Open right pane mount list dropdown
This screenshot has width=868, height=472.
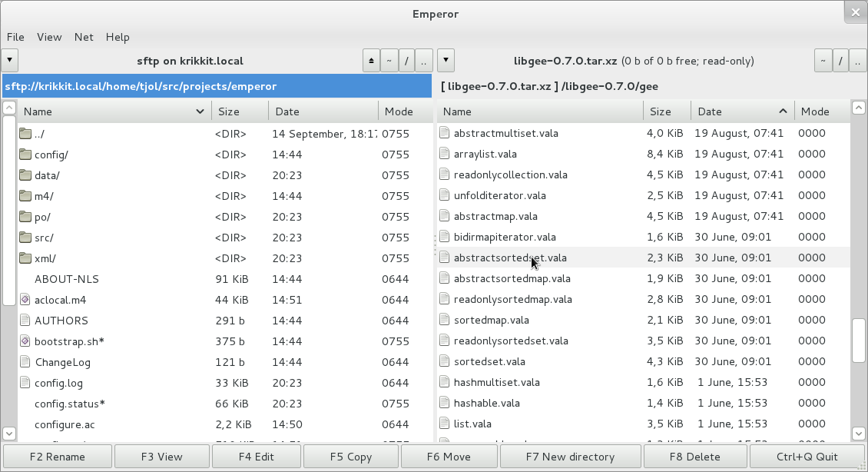pyautogui.click(x=446, y=61)
